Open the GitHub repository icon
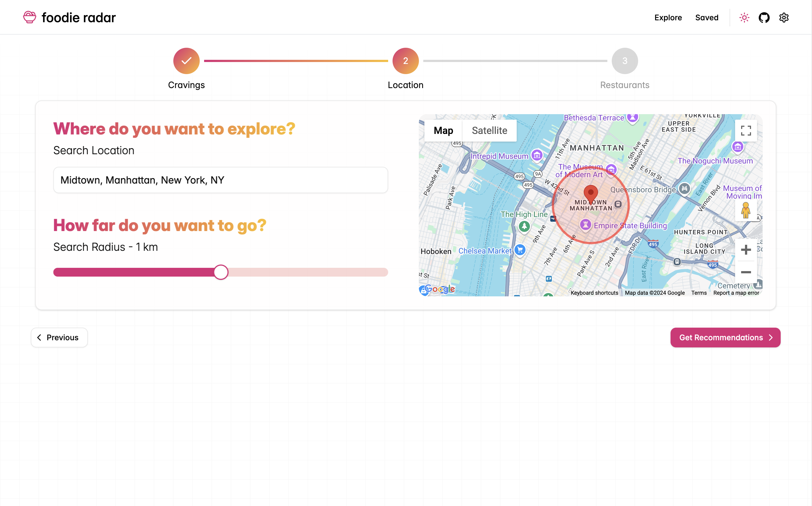The width and height of the screenshot is (812, 506). [x=764, y=17]
